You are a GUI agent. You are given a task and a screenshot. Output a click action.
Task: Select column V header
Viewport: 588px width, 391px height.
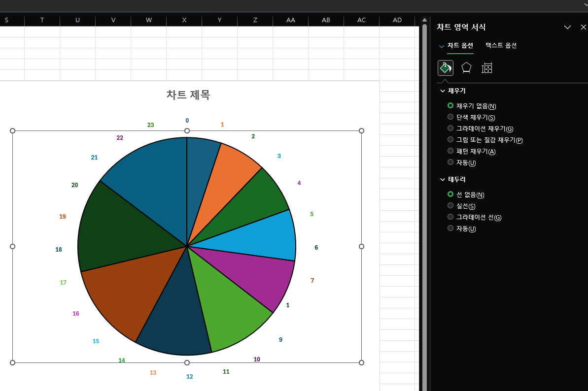click(113, 20)
